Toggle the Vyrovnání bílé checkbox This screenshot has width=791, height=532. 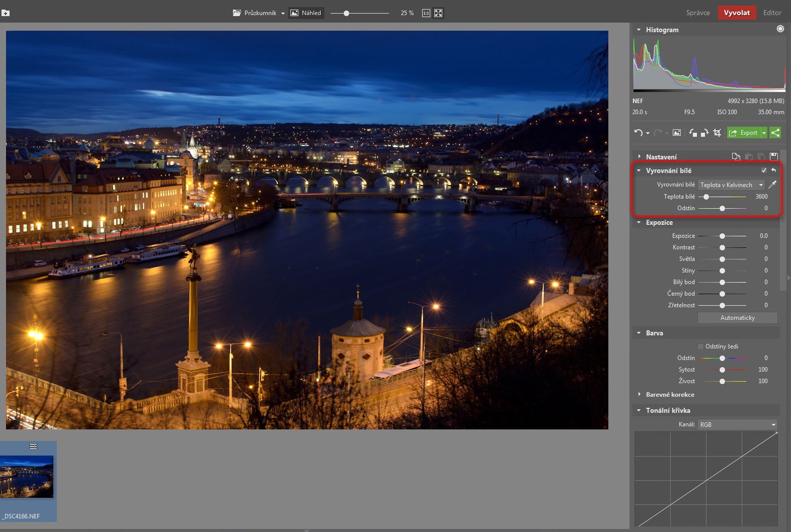[x=764, y=170]
